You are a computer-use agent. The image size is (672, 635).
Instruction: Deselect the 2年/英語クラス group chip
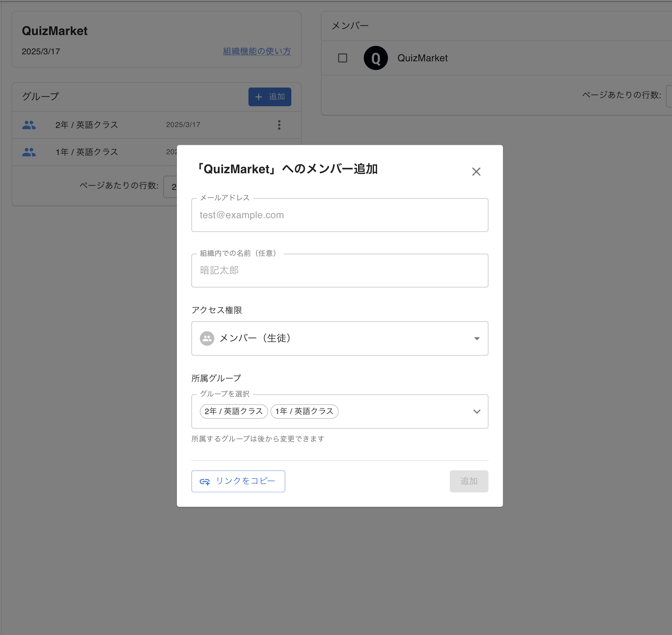coord(233,412)
